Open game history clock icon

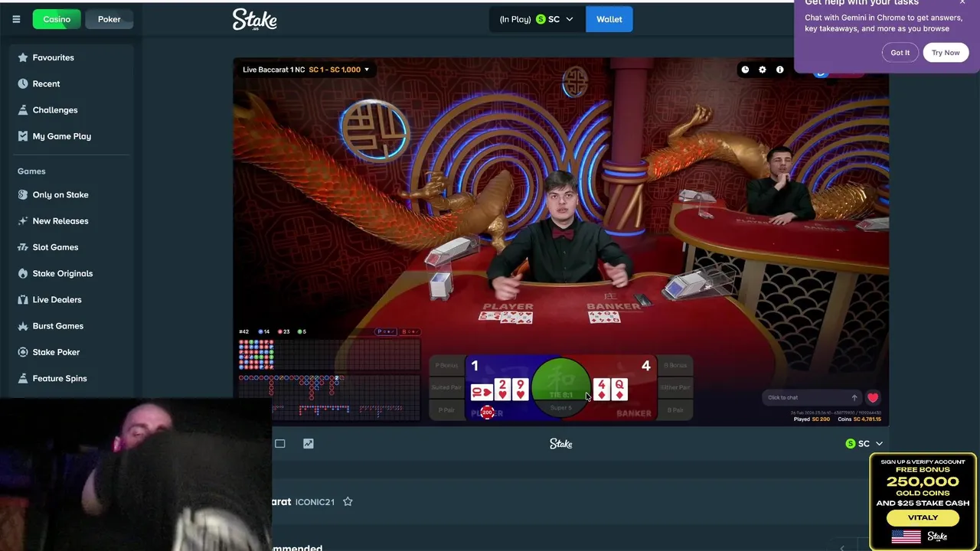pyautogui.click(x=745, y=70)
